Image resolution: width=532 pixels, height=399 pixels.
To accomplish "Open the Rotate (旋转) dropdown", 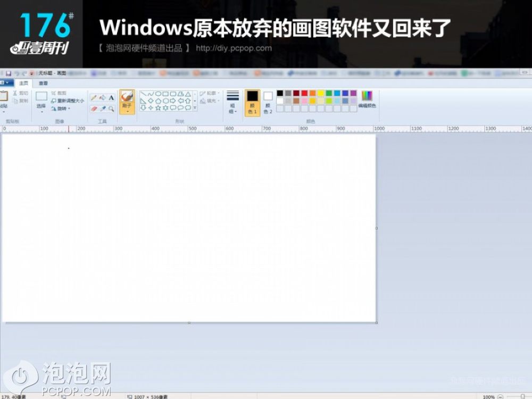I will (x=61, y=109).
